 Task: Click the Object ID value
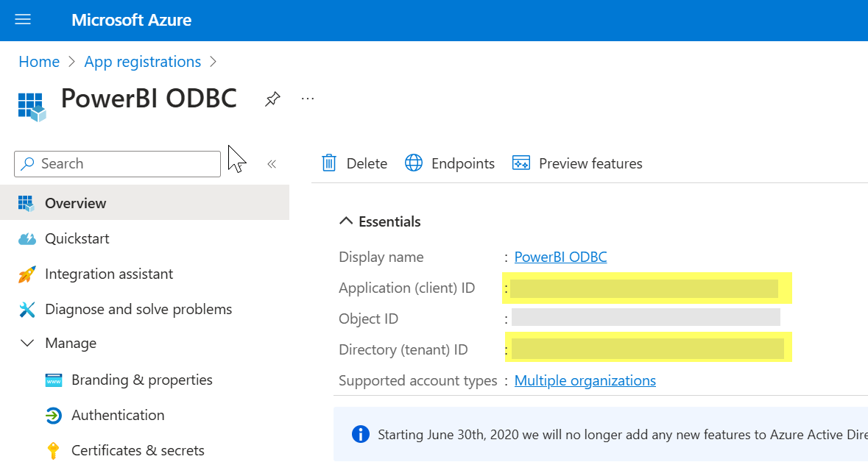click(646, 317)
